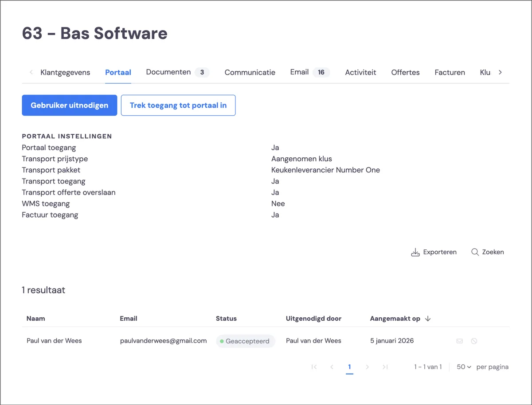Click the Keukenleverancier Number One value
532x405 pixels.
(x=325, y=170)
